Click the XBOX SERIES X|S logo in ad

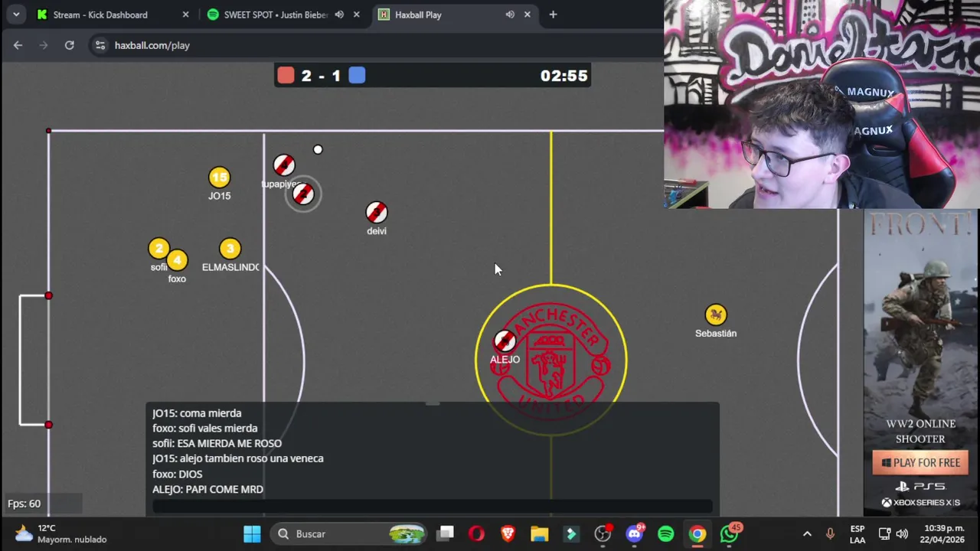pyautogui.click(x=920, y=503)
